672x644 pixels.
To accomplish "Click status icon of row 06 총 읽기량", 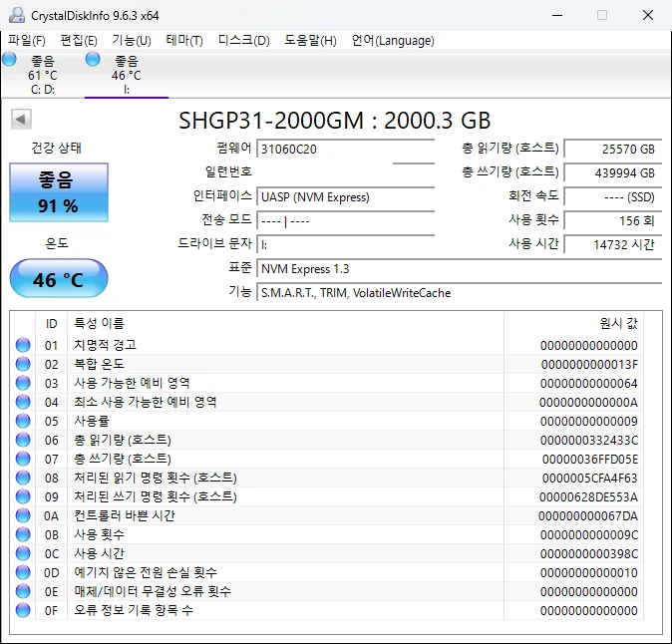I will [x=23, y=440].
